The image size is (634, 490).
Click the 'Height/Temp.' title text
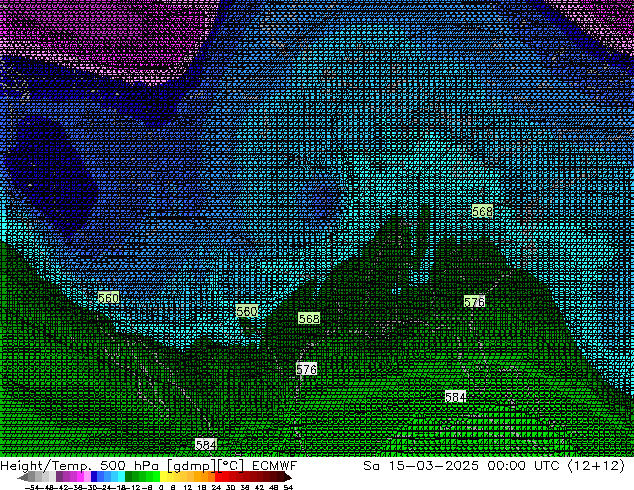click(46, 466)
